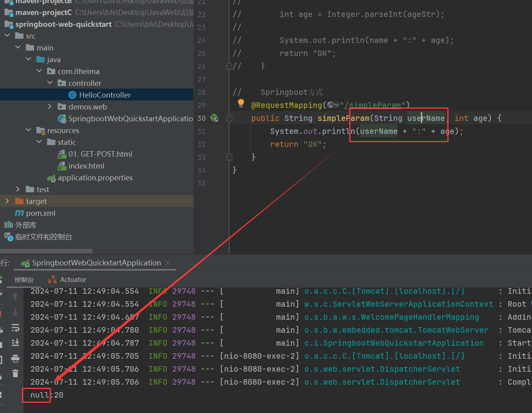Viewport: 532px width, 413px height.
Task: Open the globe dropdown beside @RequestMapping
Action: 333,105
